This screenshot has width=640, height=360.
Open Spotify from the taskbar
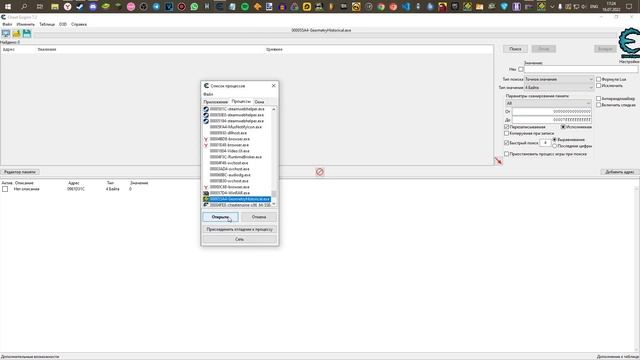click(245, 7)
